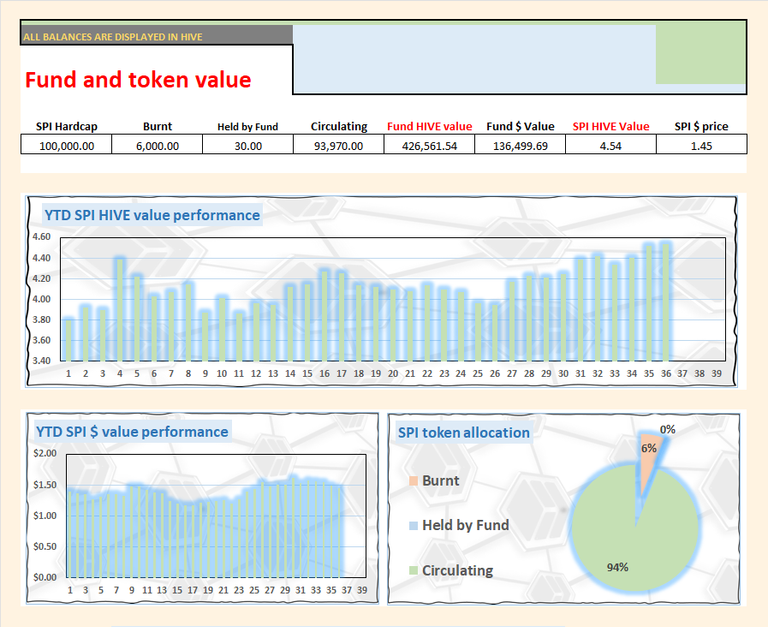The height and width of the screenshot is (627, 768).
Task: Select the Fund HIVE value 426,561.54
Action: [429, 145]
